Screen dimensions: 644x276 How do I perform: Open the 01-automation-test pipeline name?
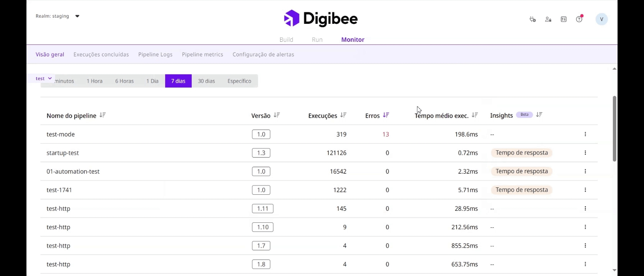[x=73, y=171]
